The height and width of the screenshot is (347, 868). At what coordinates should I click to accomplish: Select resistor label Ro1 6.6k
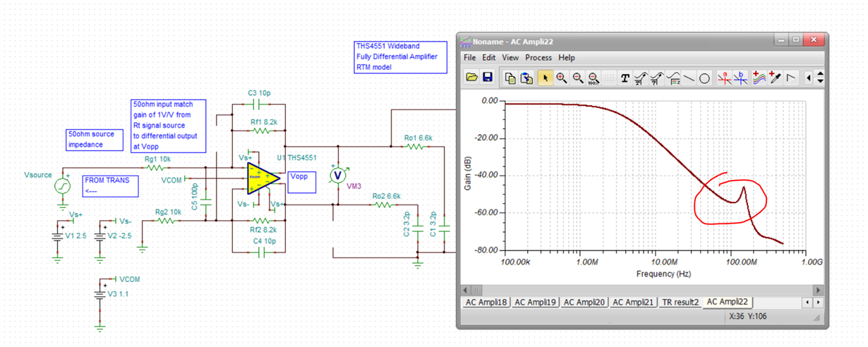pos(418,138)
